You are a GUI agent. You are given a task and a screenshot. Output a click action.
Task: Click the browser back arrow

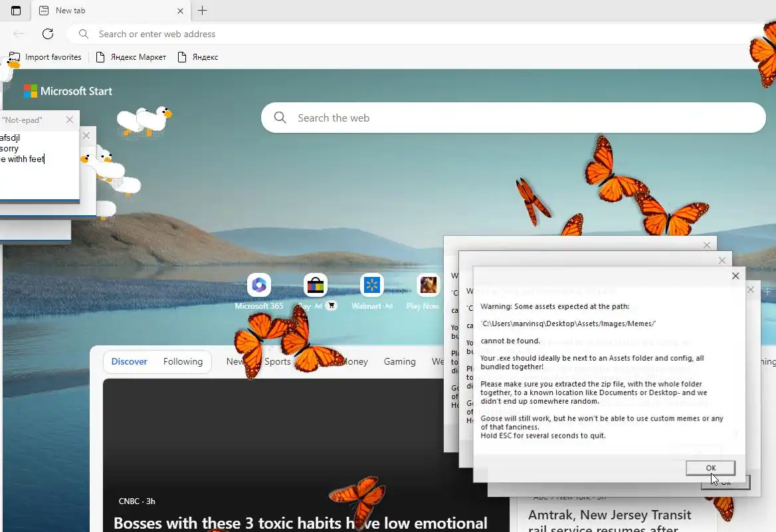19,34
